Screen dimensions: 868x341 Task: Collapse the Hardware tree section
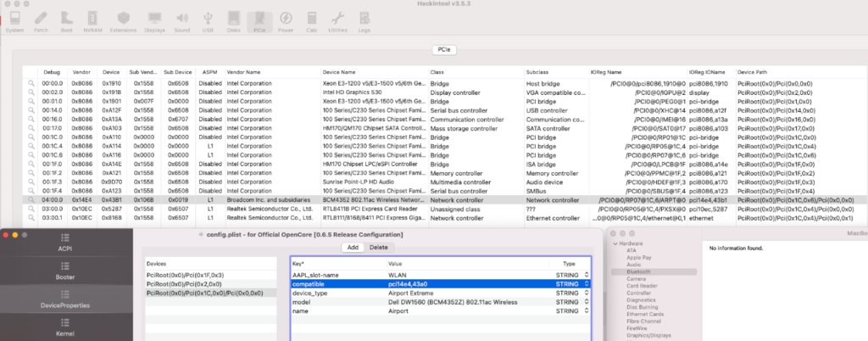pos(615,243)
